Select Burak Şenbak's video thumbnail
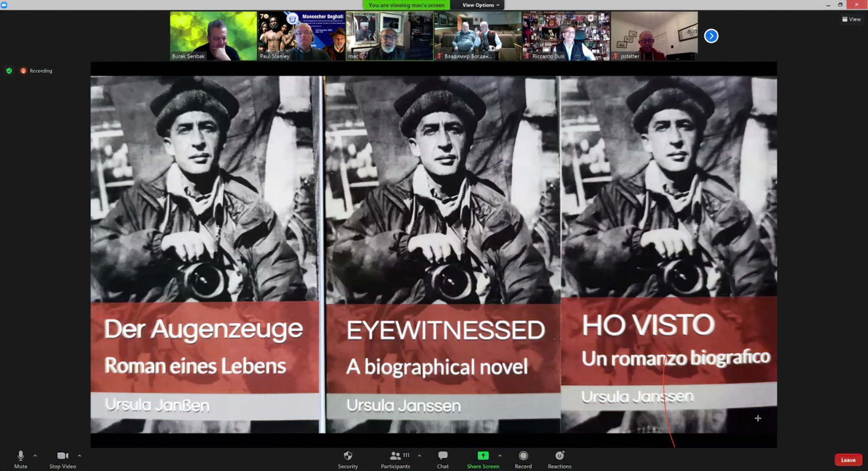Image resolution: width=868 pixels, height=471 pixels. 213,36
